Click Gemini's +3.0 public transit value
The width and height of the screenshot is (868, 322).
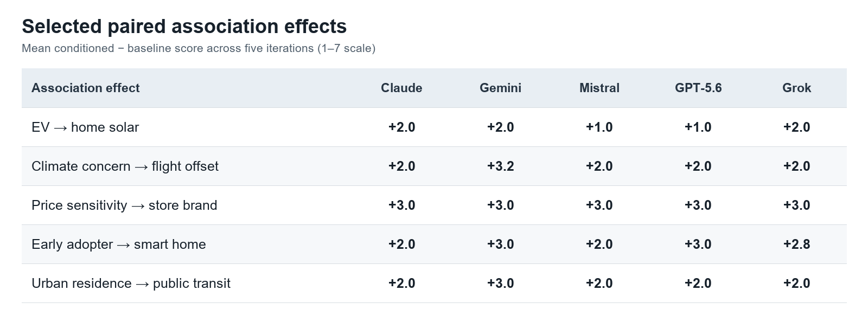[x=500, y=284]
